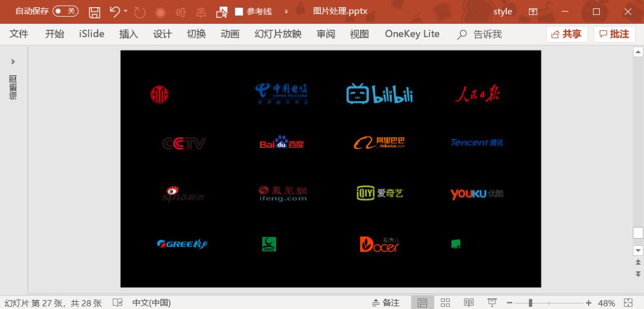The image size is (644, 309).
Task: Click the align middle vertically icon
Action: (201, 13)
